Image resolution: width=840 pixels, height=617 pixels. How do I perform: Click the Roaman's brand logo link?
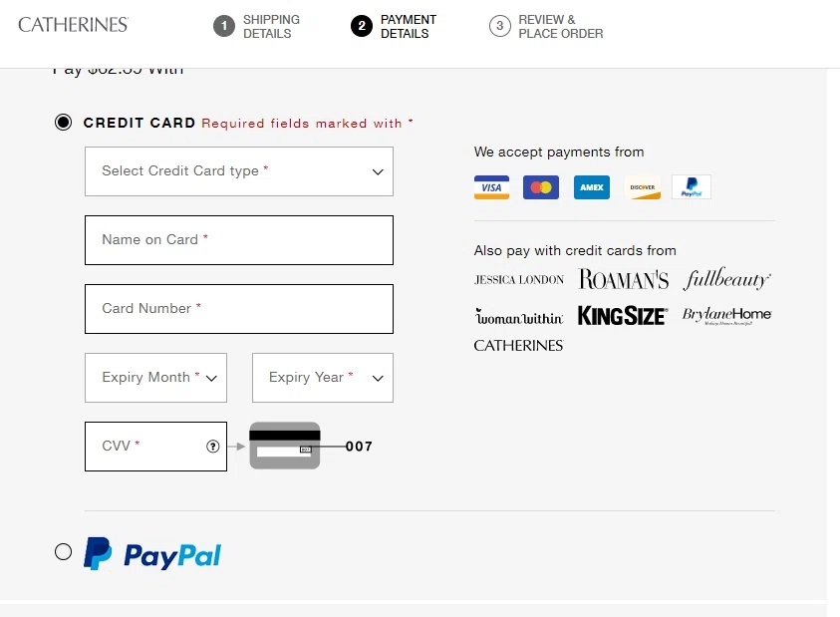(x=624, y=280)
